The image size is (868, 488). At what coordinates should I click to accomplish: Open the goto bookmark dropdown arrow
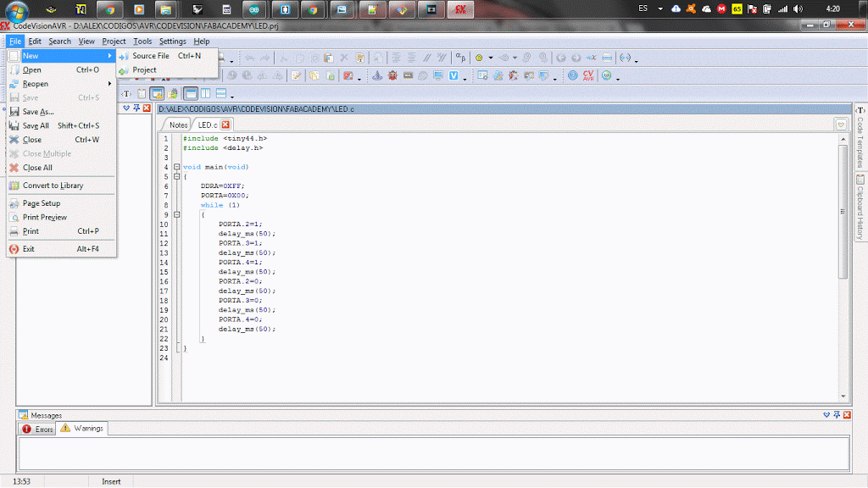click(x=515, y=58)
